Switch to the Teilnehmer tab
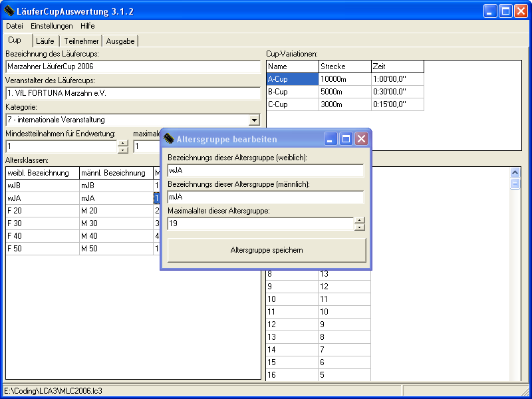 coord(81,41)
